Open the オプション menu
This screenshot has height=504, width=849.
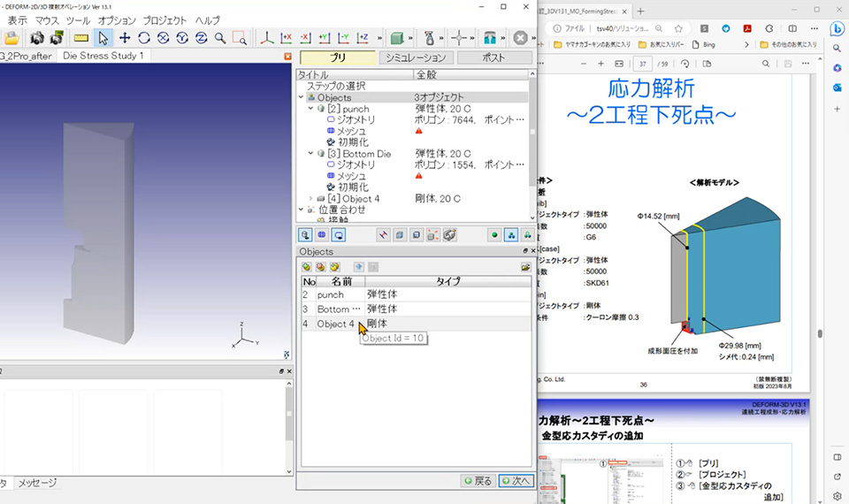[x=117, y=20]
